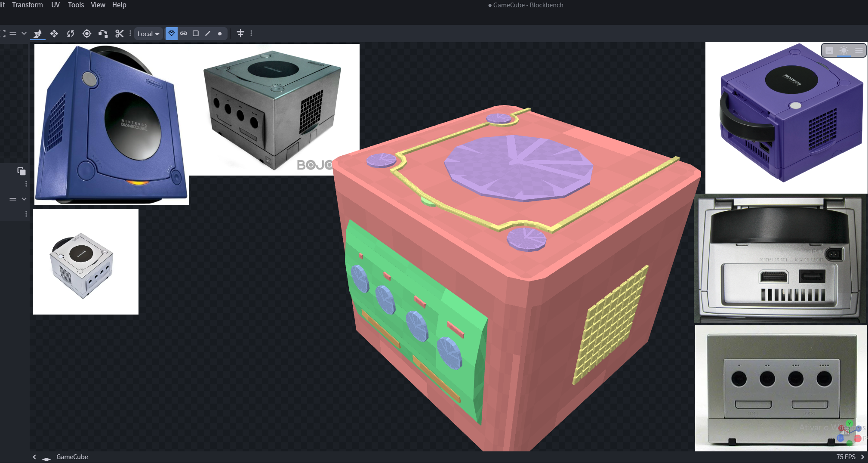This screenshot has height=463, width=868.
Task: Open the UV menu
Action: 55,5
